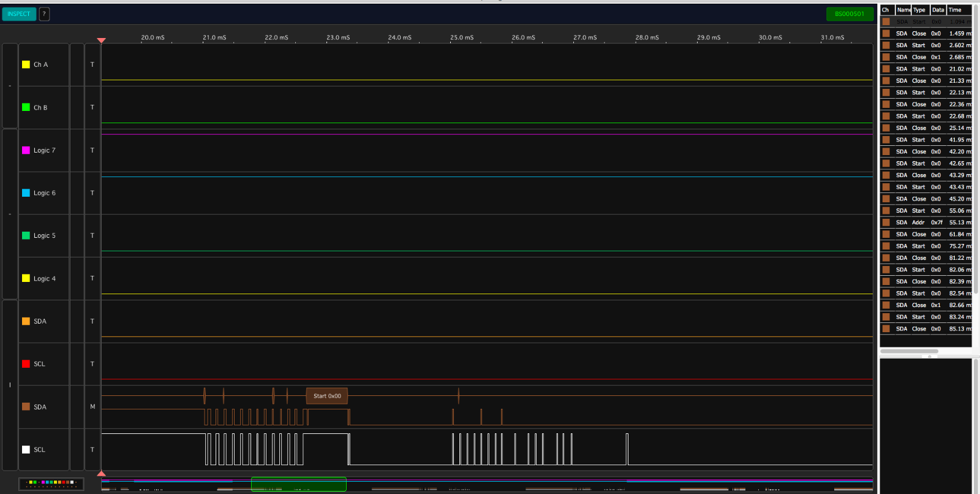
Task: Toggle the T mode for Logic 7
Action: pyautogui.click(x=92, y=150)
